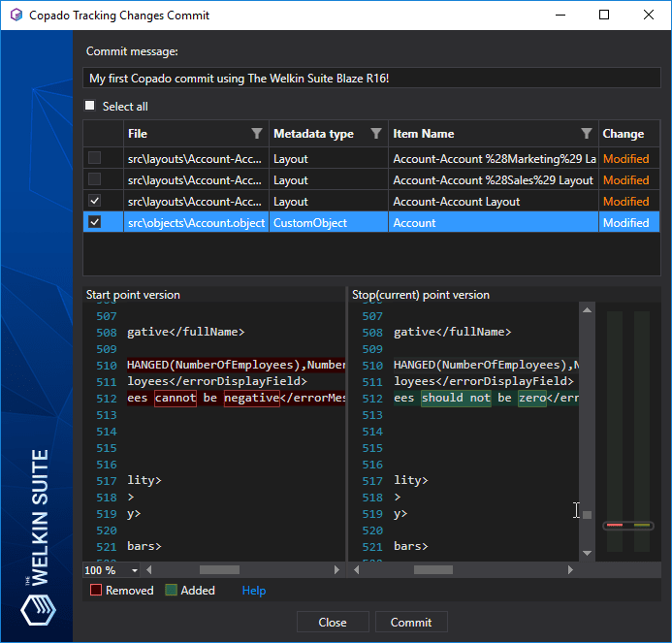Click the Copado app icon in title bar
The width and height of the screenshot is (672, 643).
16,15
